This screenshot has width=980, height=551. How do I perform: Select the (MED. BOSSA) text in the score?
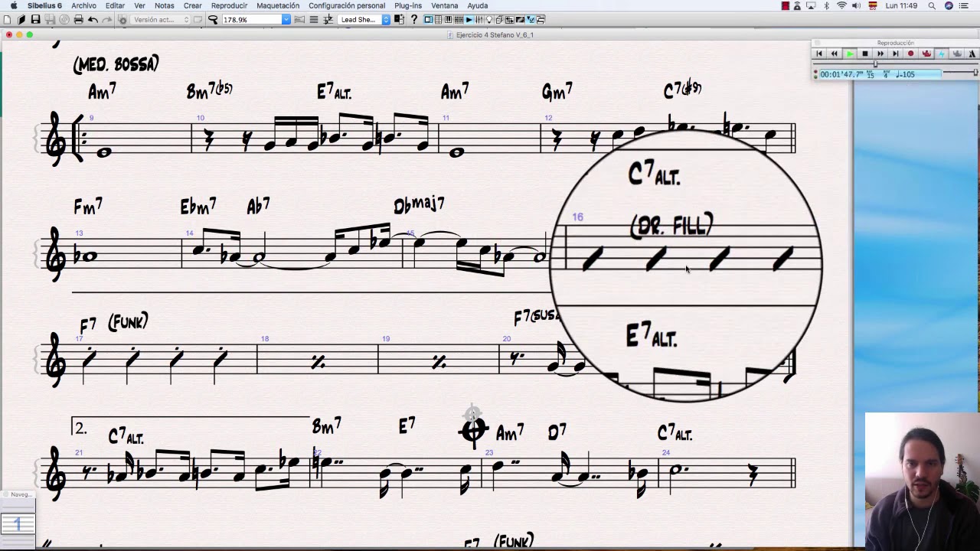pyautogui.click(x=116, y=64)
